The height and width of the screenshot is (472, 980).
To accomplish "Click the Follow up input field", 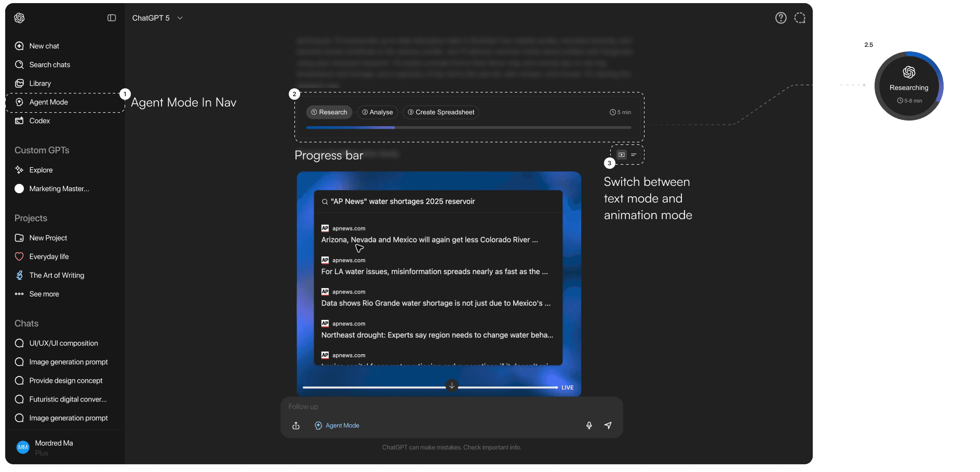I will coord(451,407).
